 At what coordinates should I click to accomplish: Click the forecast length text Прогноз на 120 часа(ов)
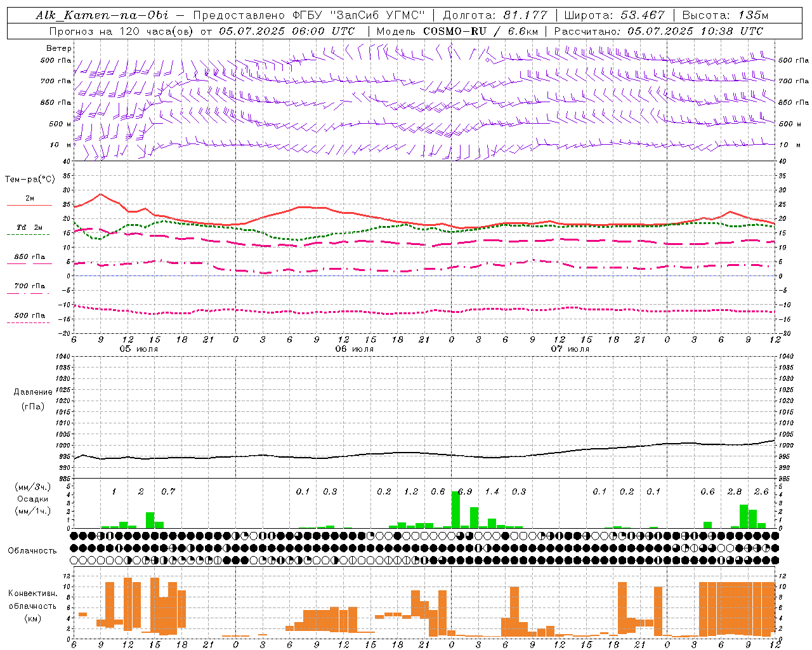click(122, 31)
